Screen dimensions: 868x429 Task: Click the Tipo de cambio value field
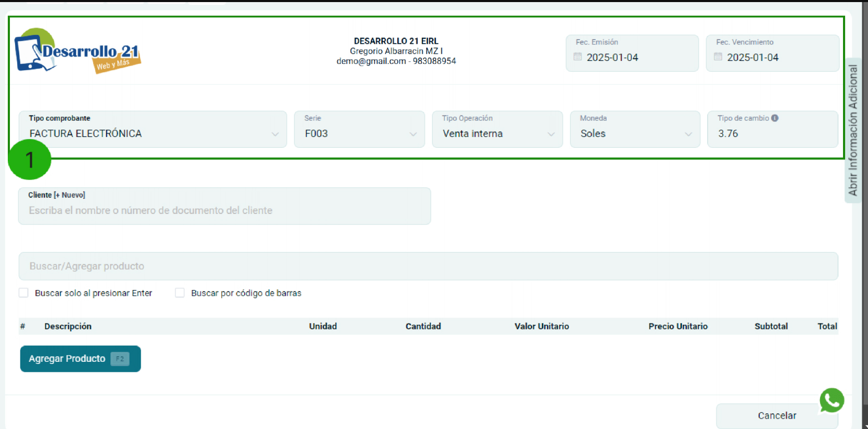pos(772,134)
